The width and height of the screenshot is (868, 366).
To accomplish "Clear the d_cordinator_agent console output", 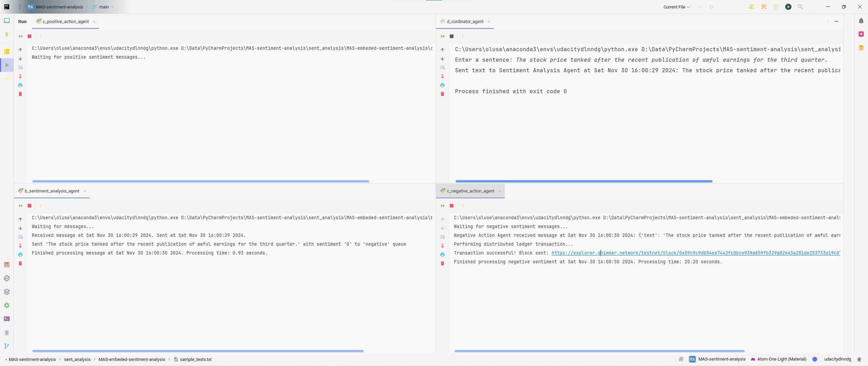I will coord(442,94).
